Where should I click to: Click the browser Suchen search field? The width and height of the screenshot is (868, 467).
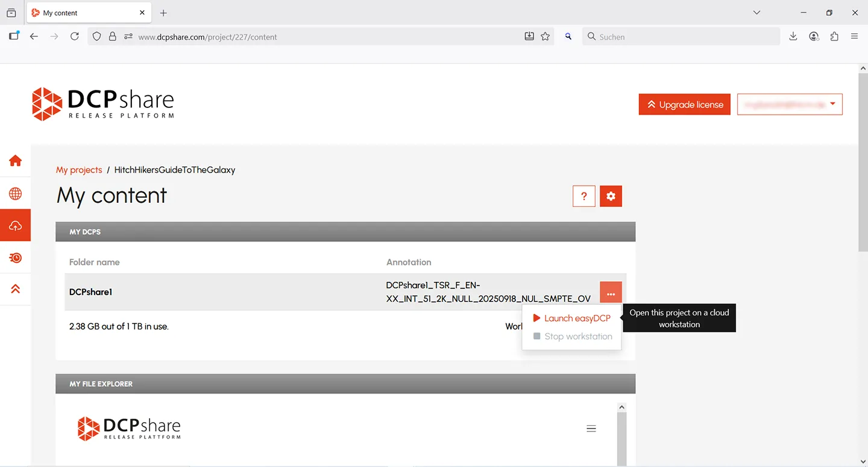681,37
